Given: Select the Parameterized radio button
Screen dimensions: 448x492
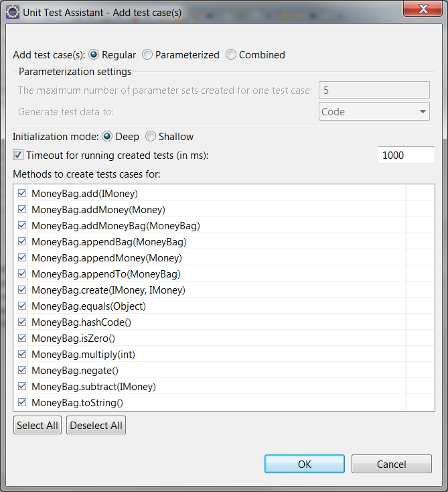Looking at the screenshot, I should (x=147, y=54).
